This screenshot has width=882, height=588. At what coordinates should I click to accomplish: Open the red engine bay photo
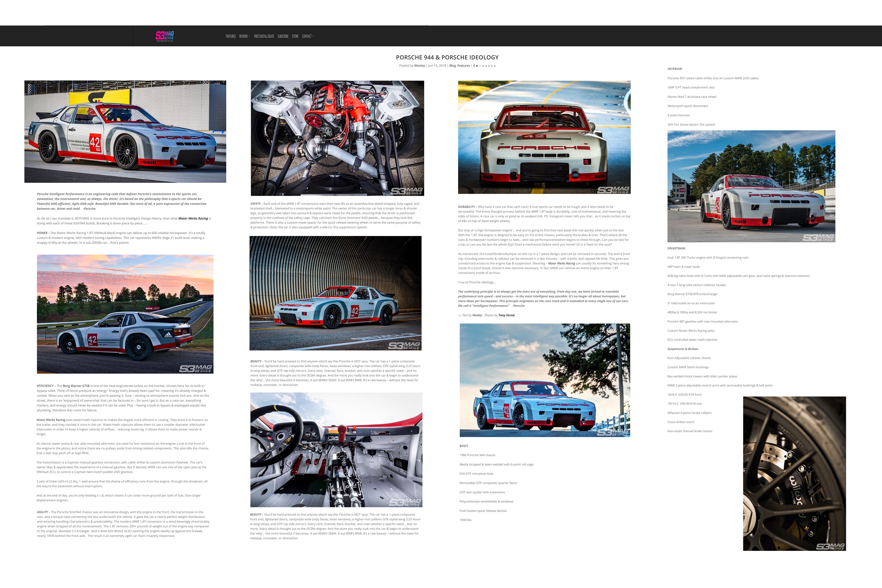pos(337,138)
